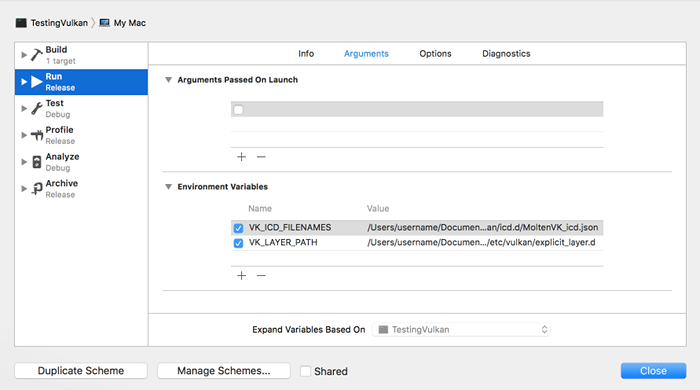The image size is (700, 390).
Task: Click the TestingVulkan scheme icon in breadcrumb
Action: pos(21,23)
